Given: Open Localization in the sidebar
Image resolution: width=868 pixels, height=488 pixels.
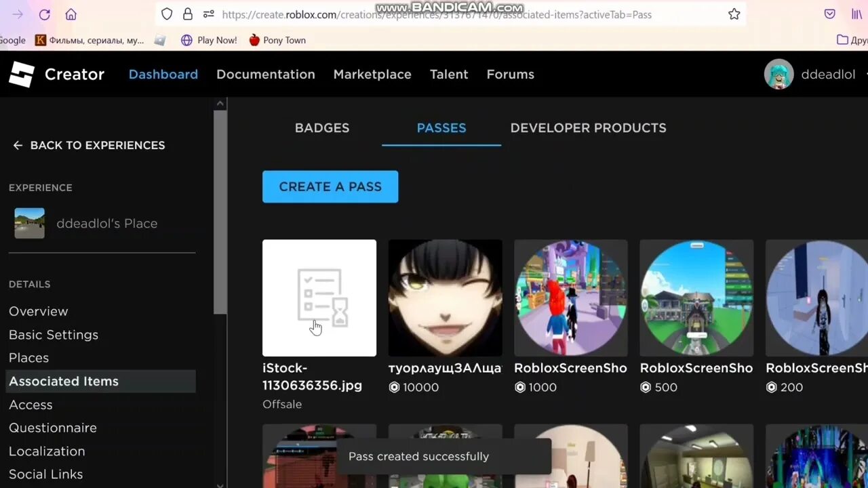Looking at the screenshot, I should (47, 451).
